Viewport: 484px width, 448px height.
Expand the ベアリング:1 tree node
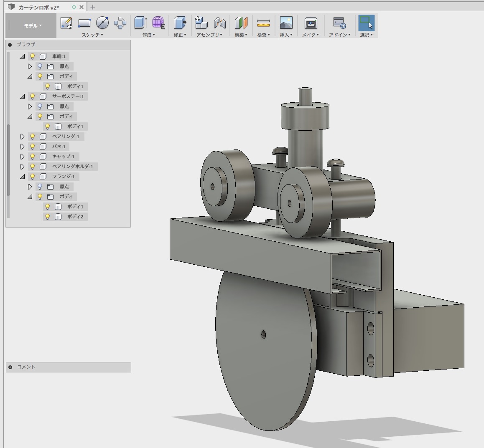tap(23, 137)
